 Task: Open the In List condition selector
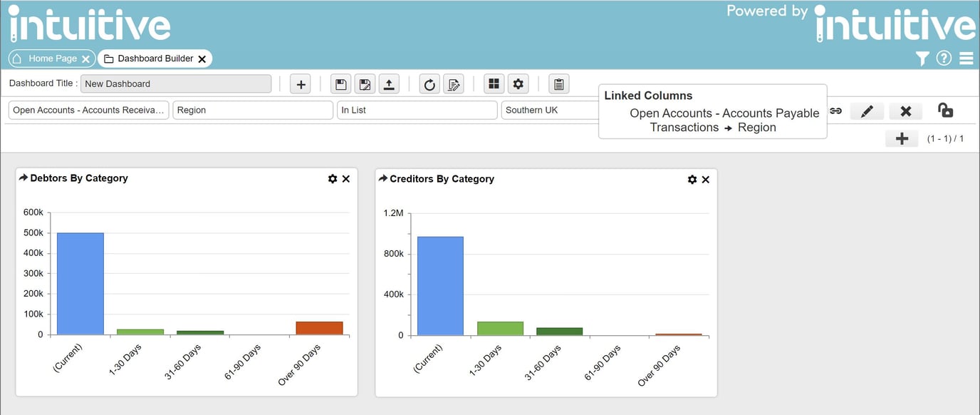click(x=417, y=110)
